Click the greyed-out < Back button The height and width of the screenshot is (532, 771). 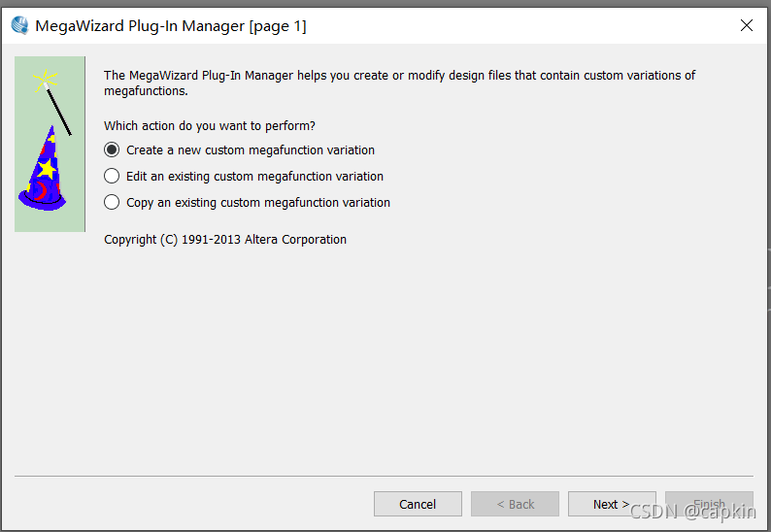pos(515,504)
